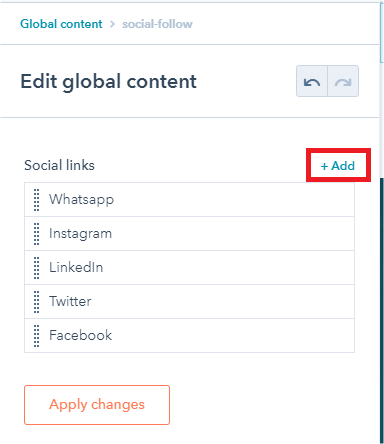Screen dimensions: 384x444
Task: Add a new social link
Action: click(338, 166)
